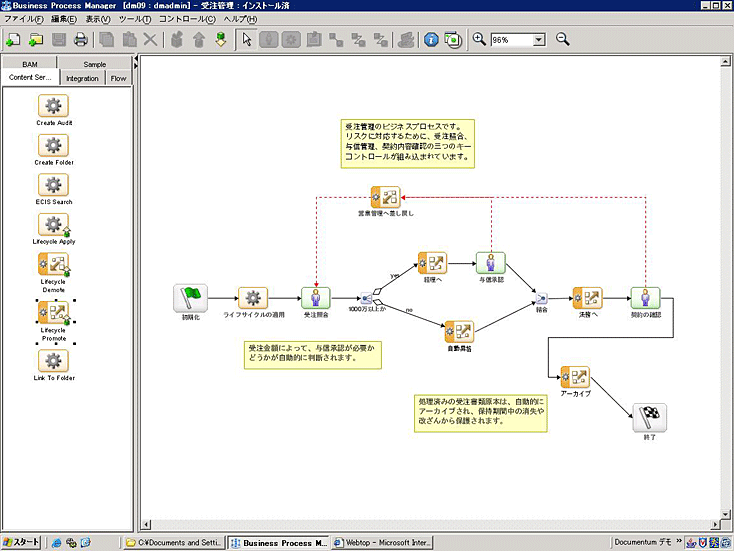The width and height of the screenshot is (734, 551).
Task: Select the Create Audit activity template
Action: pyautogui.click(x=53, y=106)
